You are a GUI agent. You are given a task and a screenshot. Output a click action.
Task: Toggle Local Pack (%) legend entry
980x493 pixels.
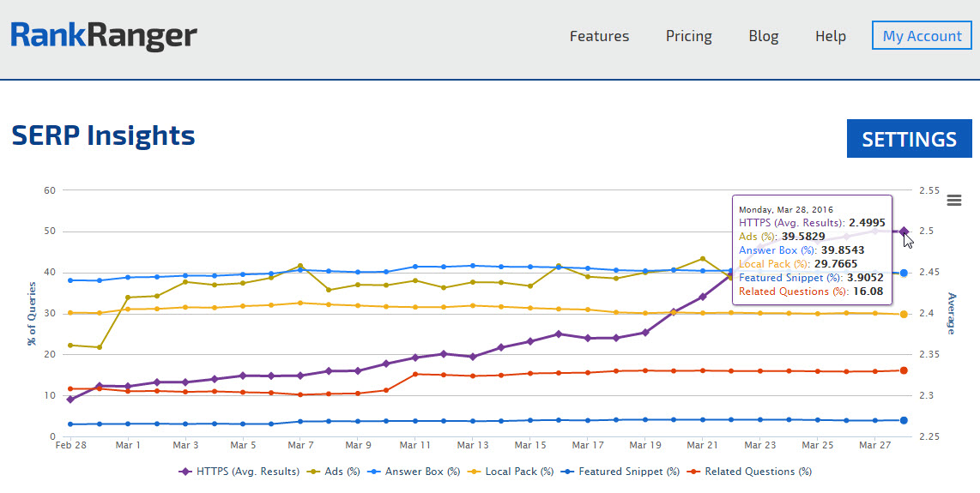coord(511,472)
